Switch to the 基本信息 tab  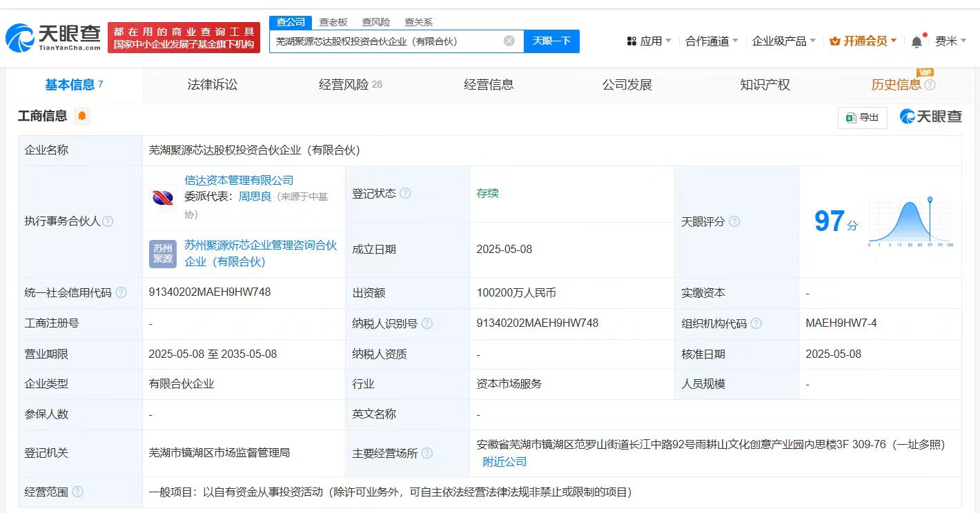74,85
